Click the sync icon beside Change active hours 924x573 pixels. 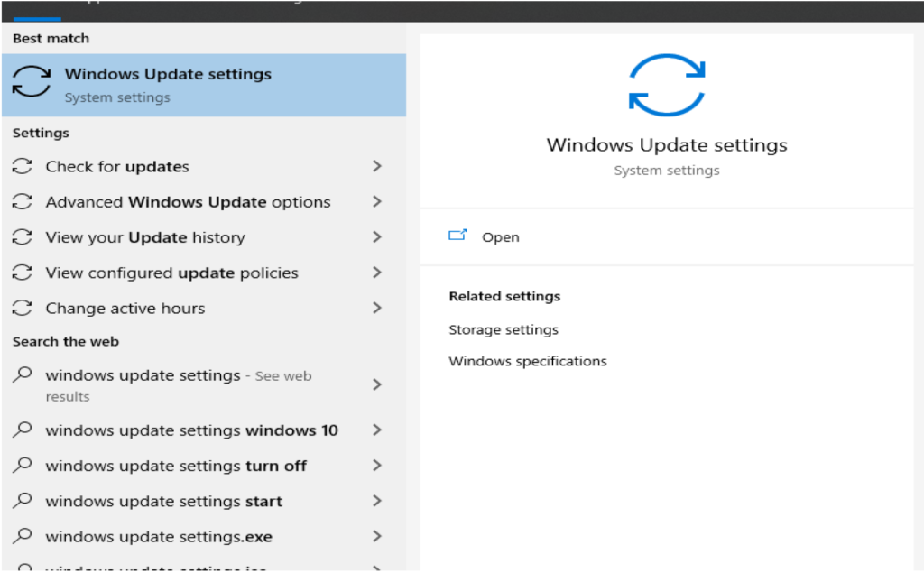22,308
